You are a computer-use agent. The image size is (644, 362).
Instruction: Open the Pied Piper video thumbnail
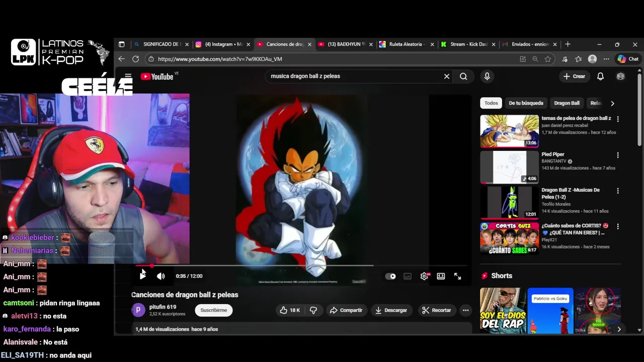point(509,167)
